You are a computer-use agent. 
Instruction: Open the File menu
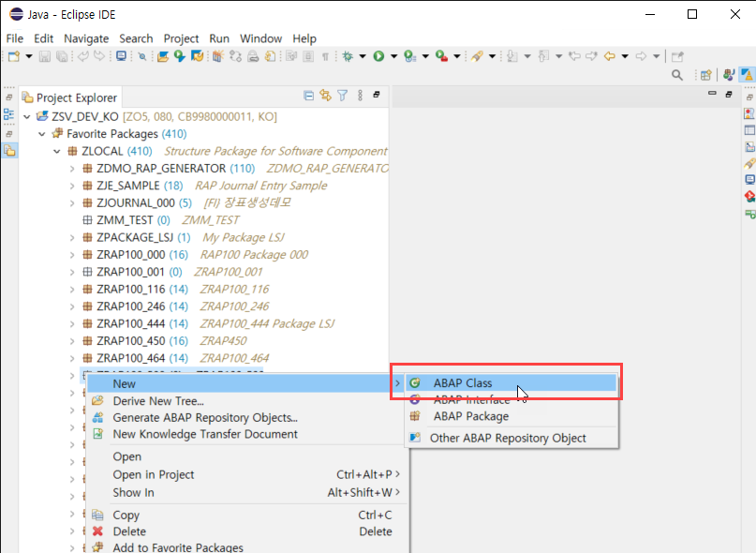point(14,38)
